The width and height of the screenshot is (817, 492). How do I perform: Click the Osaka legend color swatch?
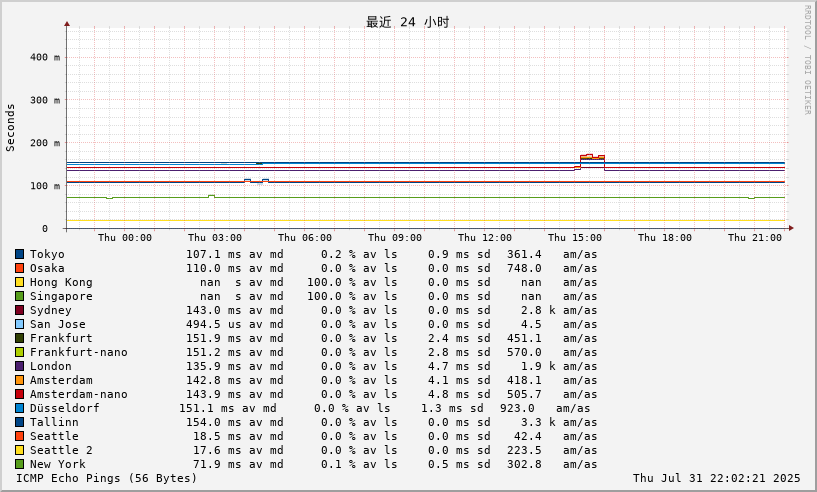pyautogui.click(x=19, y=268)
